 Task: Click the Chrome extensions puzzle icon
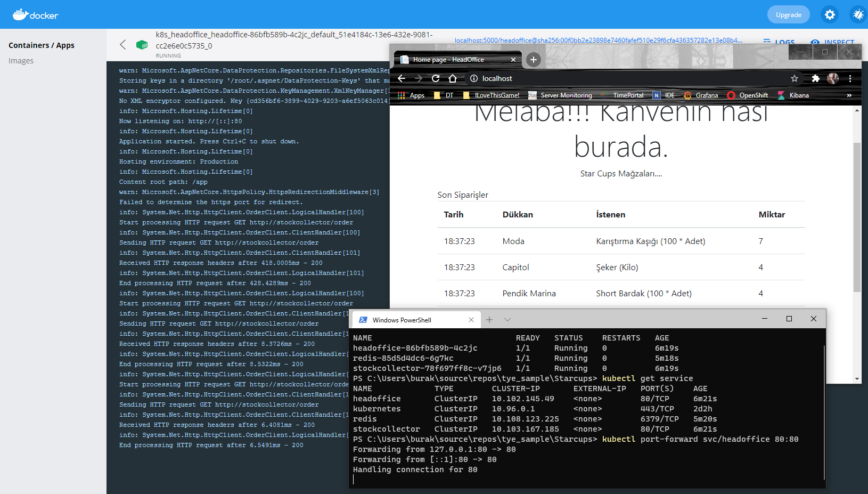coord(815,78)
